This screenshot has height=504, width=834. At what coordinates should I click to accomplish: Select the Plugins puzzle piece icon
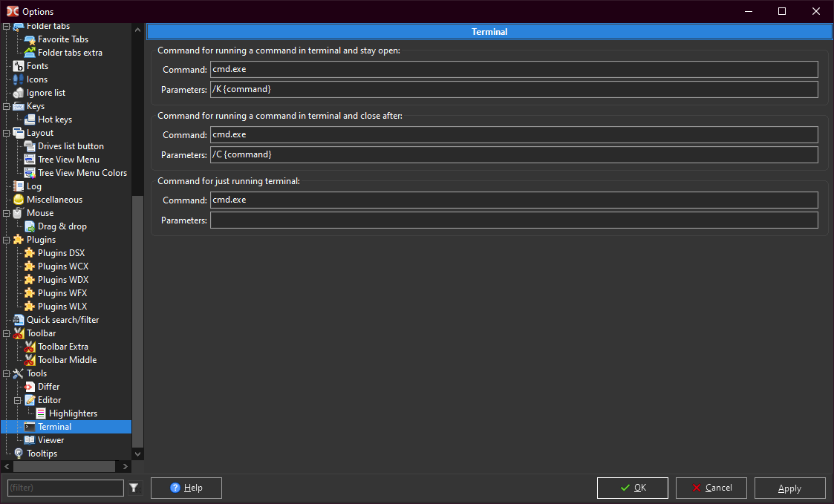[19, 240]
